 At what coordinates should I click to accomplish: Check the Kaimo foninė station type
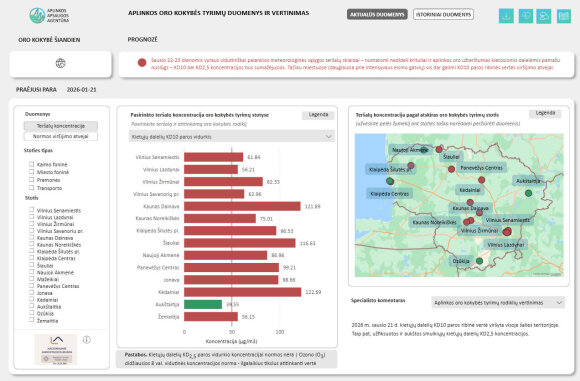31,164
